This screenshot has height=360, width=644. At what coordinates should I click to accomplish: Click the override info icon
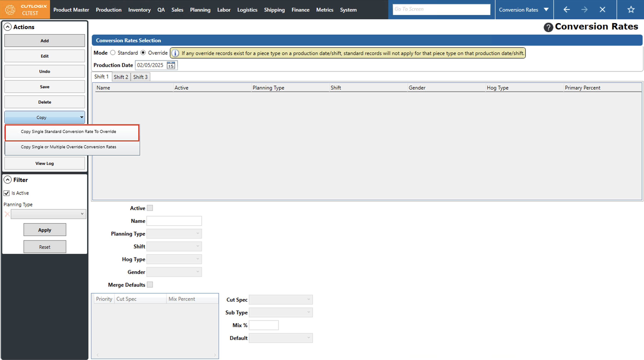pos(175,53)
